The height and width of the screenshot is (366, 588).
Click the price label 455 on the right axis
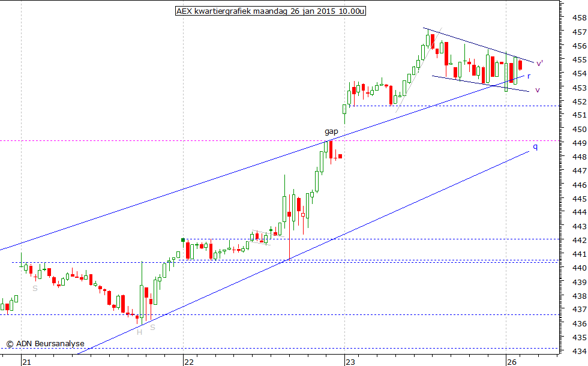click(x=580, y=59)
